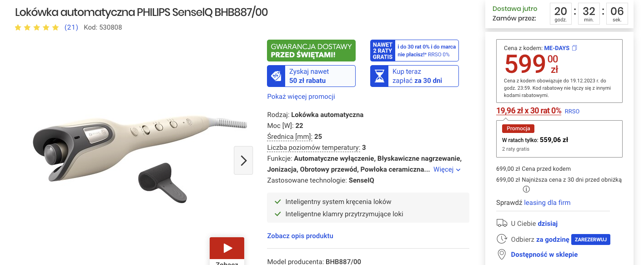The image size is (644, 265).
Task: Go to next product image arrow
Action: 243,160
